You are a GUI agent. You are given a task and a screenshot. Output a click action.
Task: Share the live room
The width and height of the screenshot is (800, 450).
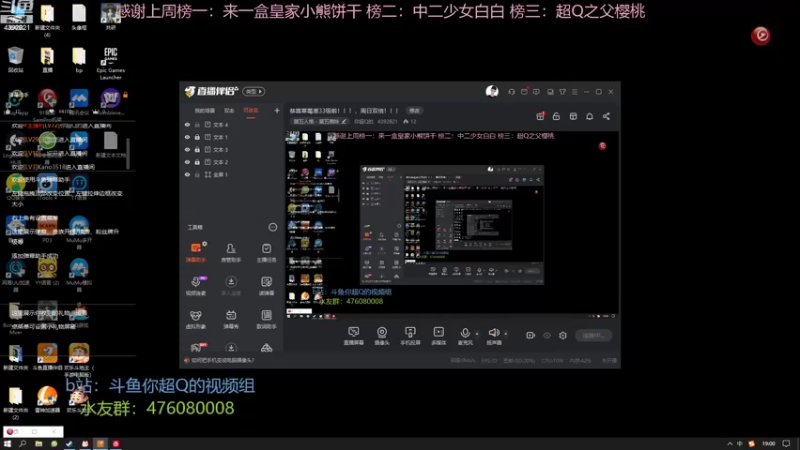coord(606,116)
